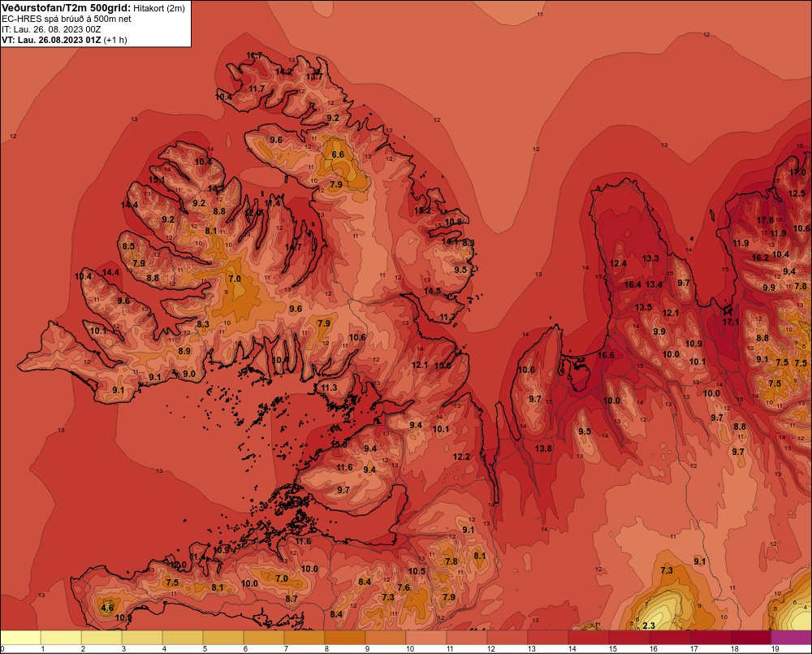Click the 17.8 temperature value
The width and height of the screenshot is (812, 654).
(x=765, y=220)
